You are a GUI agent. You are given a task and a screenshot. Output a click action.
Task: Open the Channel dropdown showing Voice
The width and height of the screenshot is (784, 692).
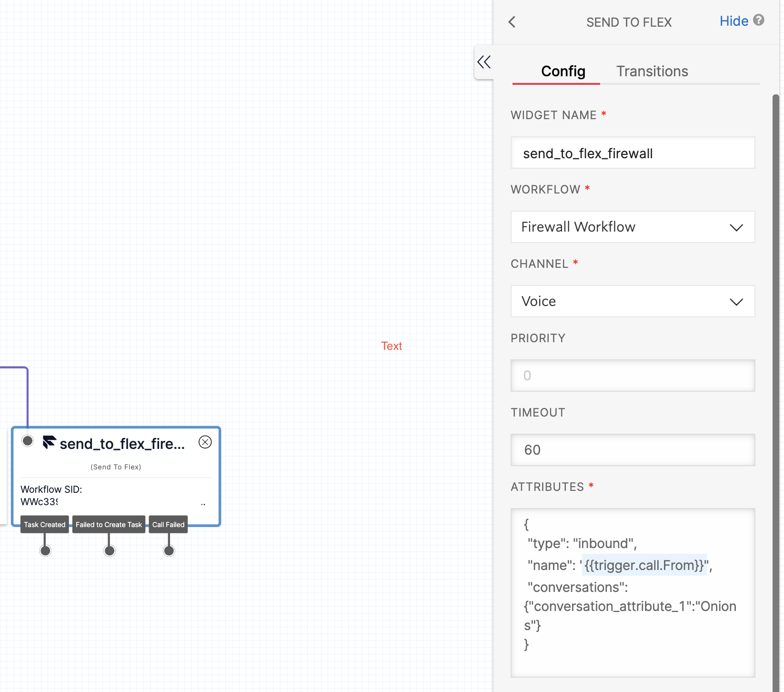[633, 301]
